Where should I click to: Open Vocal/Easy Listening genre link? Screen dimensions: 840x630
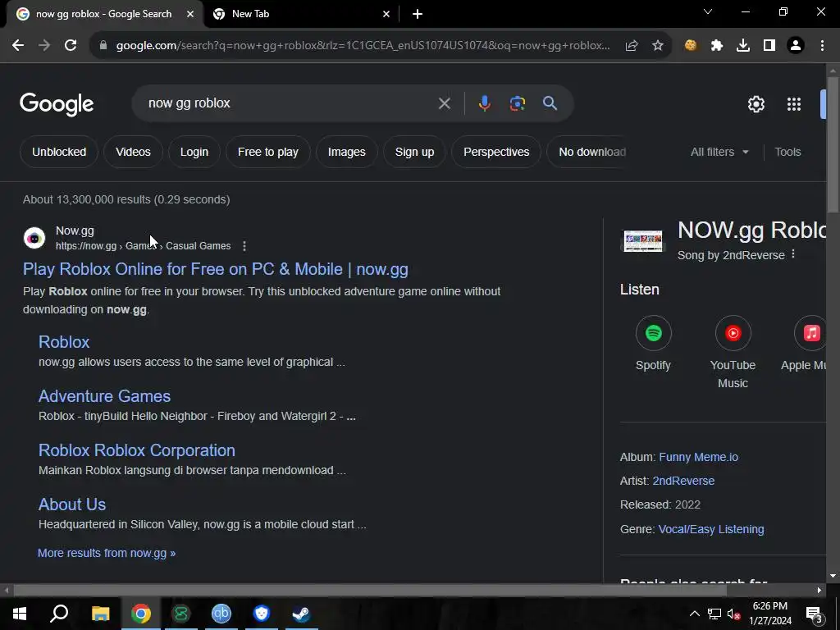point(711,529)
